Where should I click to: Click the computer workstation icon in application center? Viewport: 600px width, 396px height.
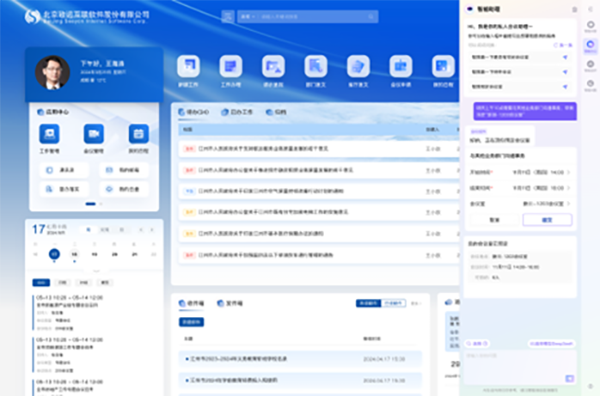[49, 134]
